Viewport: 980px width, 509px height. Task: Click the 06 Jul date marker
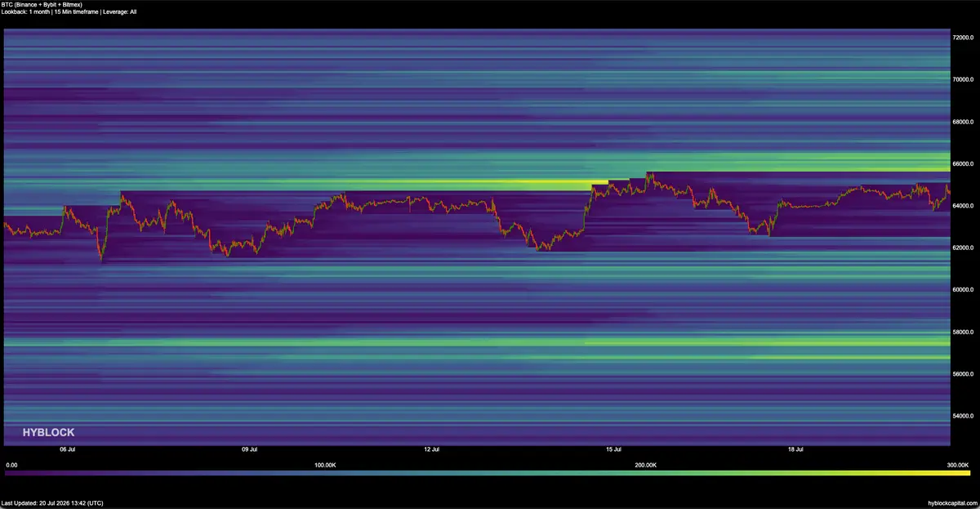point(68,449)
